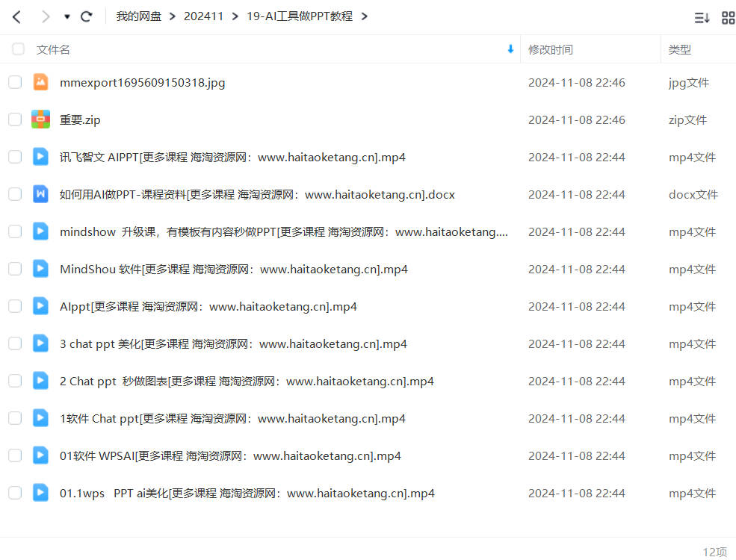Select the 01软件 WPSAI file name

tap(230, 456)
